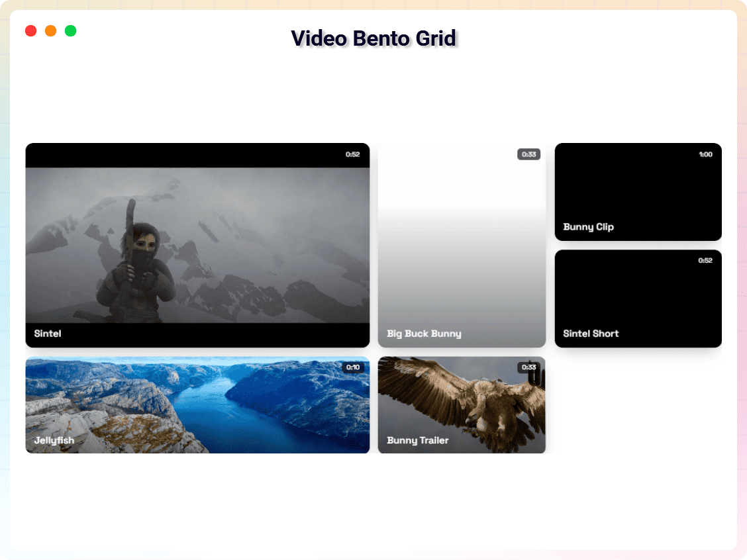Click the 0:33 badge on Bunny Trailer
This screenshot has height=560, width=747.
(529, 367)
